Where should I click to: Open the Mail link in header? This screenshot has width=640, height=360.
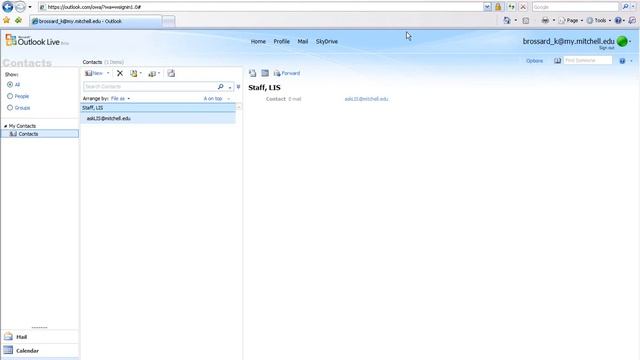pos(302,42)
